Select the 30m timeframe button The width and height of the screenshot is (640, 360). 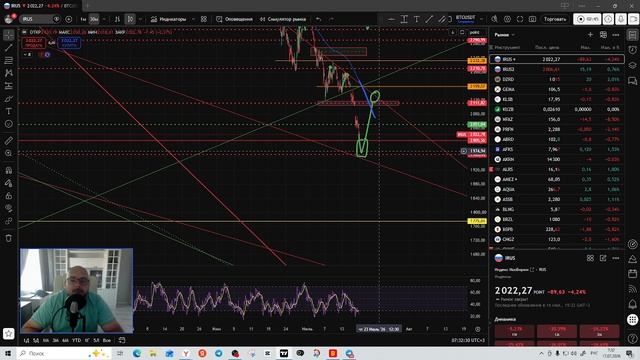coord(94,19)
